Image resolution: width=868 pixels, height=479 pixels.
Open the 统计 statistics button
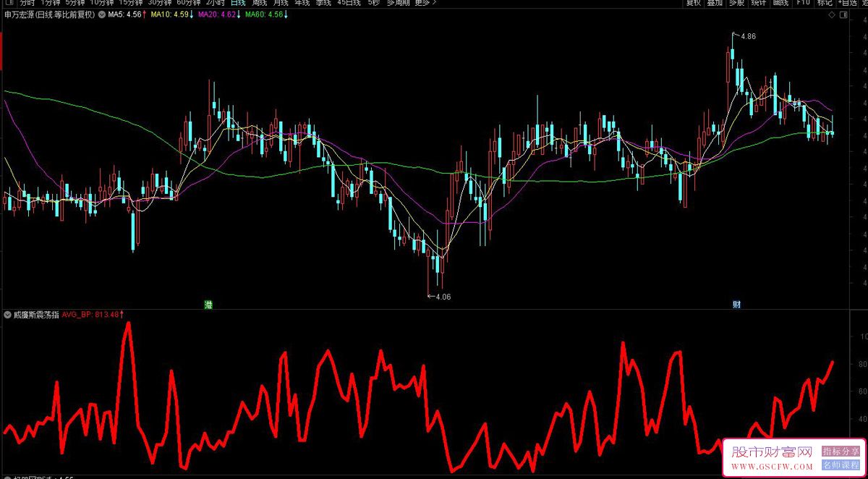pos(758,3)
